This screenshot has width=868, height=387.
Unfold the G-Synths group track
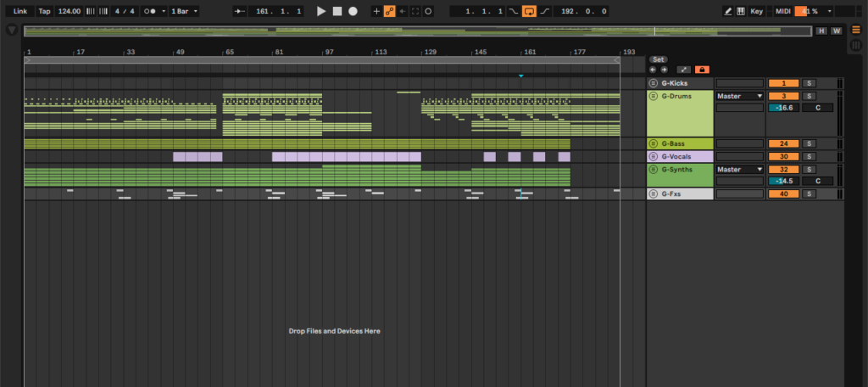[654, 170]
